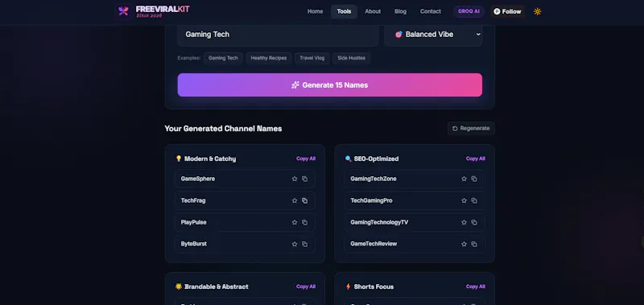Star the GamingTechnologyTV name
The width and height of the screenshot is (644, 305).
[464, 222]
